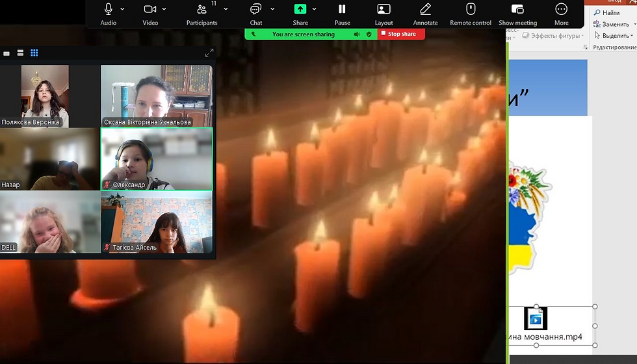Select Тагієва Айсель's video tile

tap(157, 222)
